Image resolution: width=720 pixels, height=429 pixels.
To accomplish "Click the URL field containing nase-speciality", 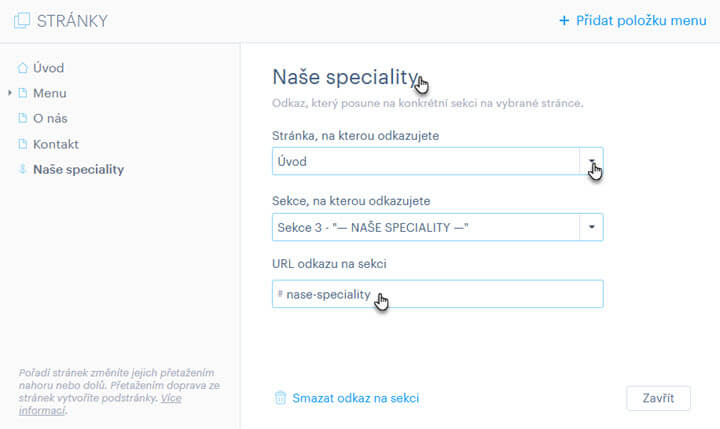I will pyautogui.click(x=437, y=294).
